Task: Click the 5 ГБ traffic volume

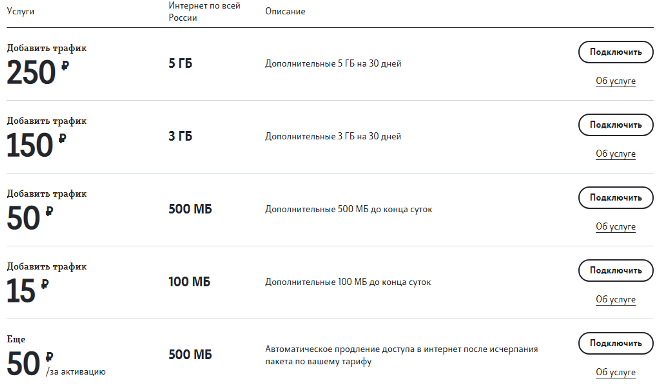Action: tap(180, 64)
